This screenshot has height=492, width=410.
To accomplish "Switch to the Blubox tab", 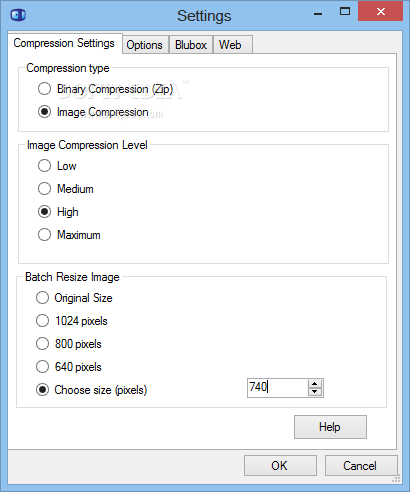I will [x=191, y=45].
